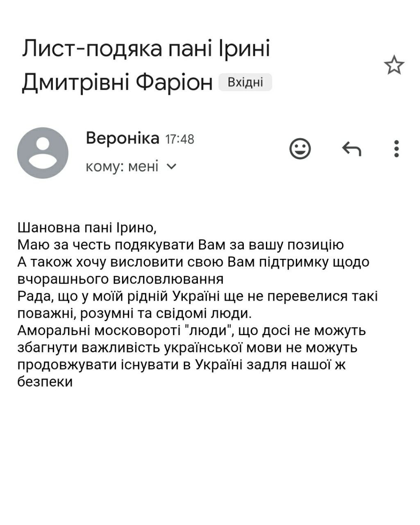Click the greeting "Шановна пані Ірино"
The width and height of the screenshot is (420, 525).
click(87, 227)
